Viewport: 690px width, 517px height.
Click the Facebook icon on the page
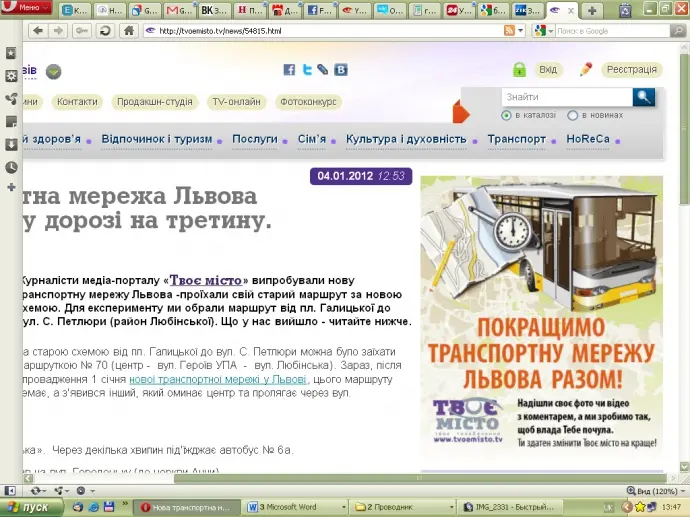pyautogui.click(x=289, y=70)
